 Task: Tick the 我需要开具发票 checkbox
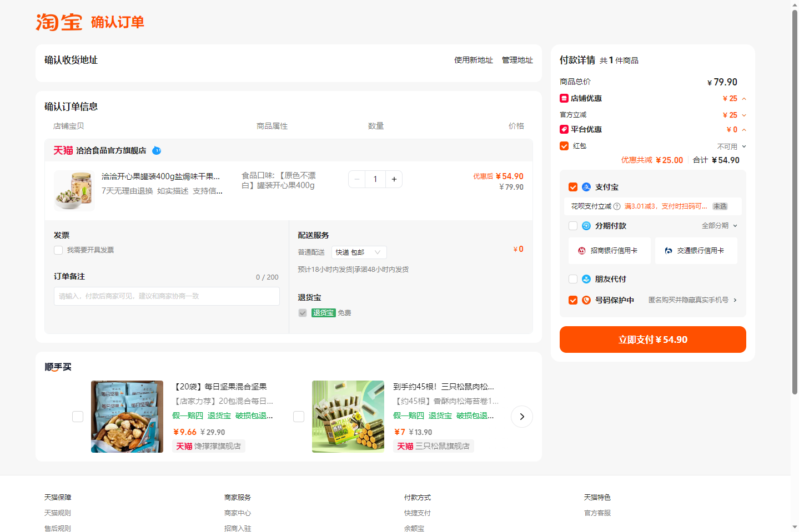point(58,250)
